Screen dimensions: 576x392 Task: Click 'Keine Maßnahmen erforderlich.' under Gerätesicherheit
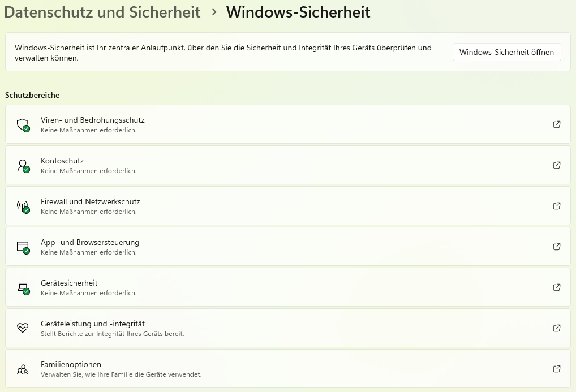pos(88,293)
